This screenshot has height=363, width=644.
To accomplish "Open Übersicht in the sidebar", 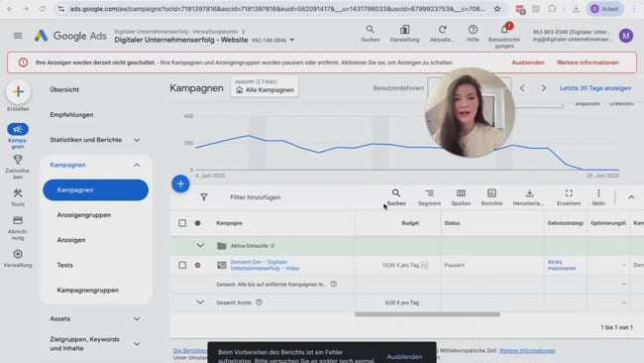I will [64, 89].
